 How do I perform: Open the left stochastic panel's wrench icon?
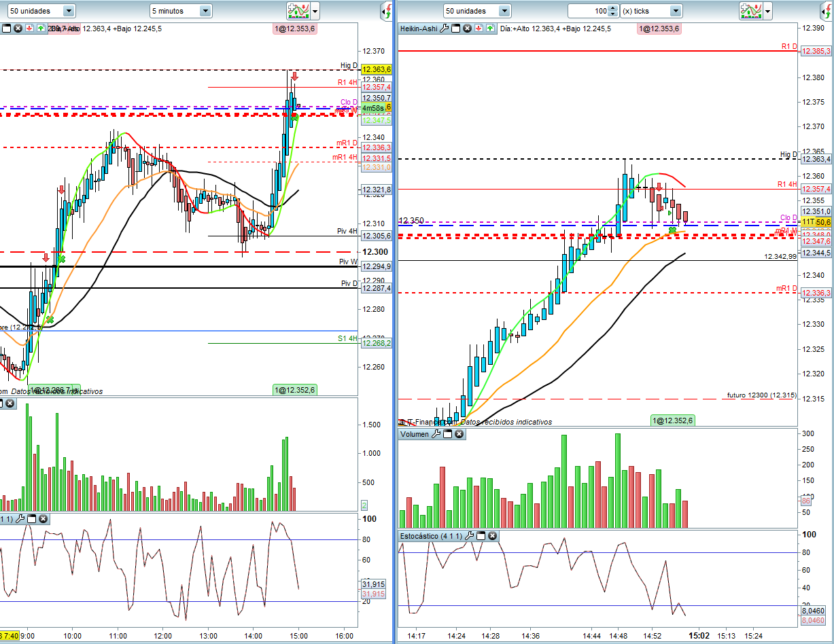(20, 519)
